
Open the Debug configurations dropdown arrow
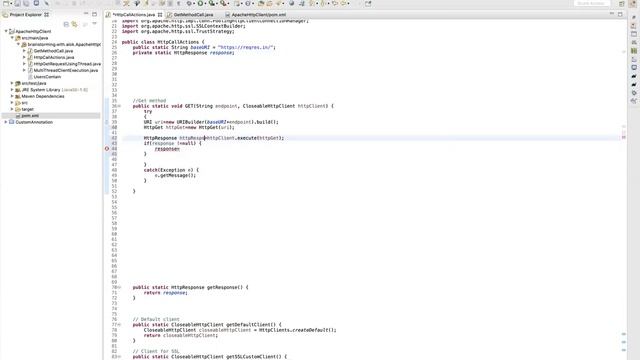click(194, 3)
